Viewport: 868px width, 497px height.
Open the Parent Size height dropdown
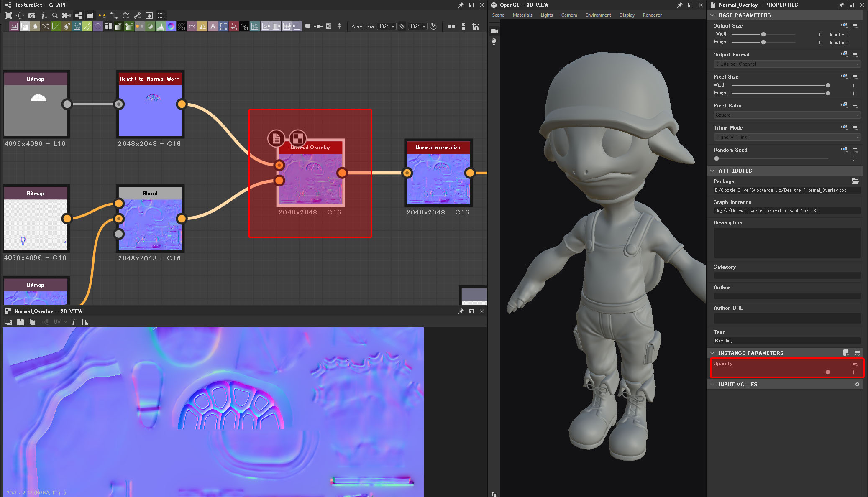(417, 26)
